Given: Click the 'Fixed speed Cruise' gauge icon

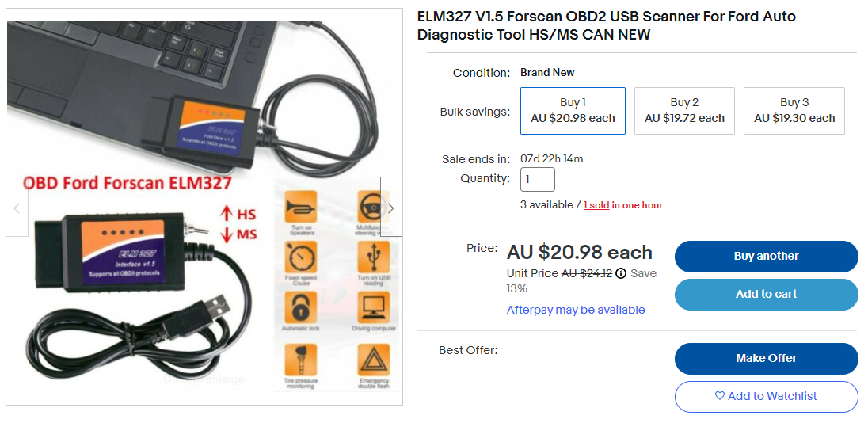Looking at the screenshot, I should 300,257.
